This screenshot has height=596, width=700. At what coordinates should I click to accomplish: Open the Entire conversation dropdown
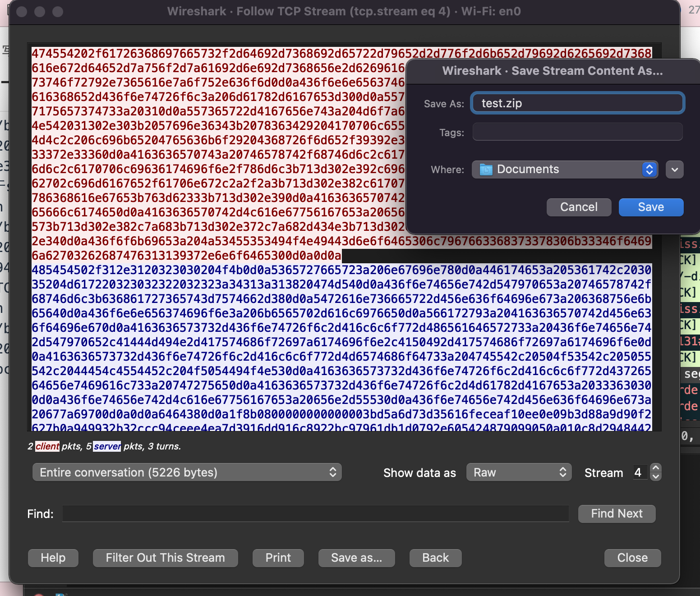(187, 472)
